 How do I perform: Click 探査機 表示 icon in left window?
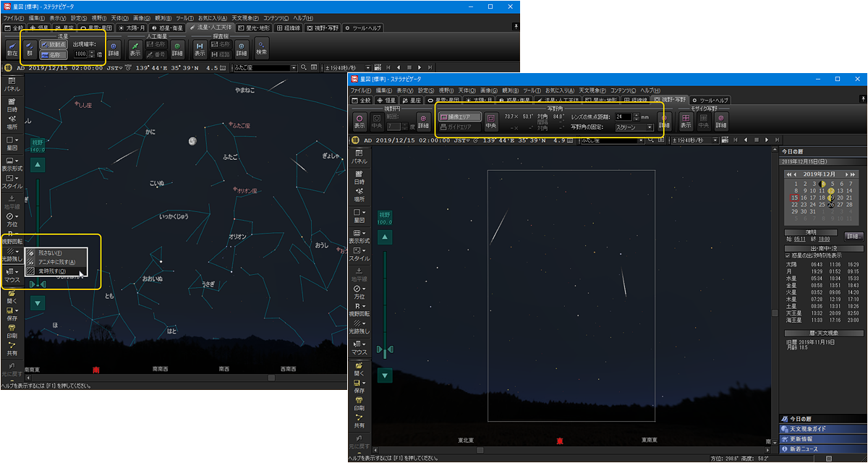(200, 48)
